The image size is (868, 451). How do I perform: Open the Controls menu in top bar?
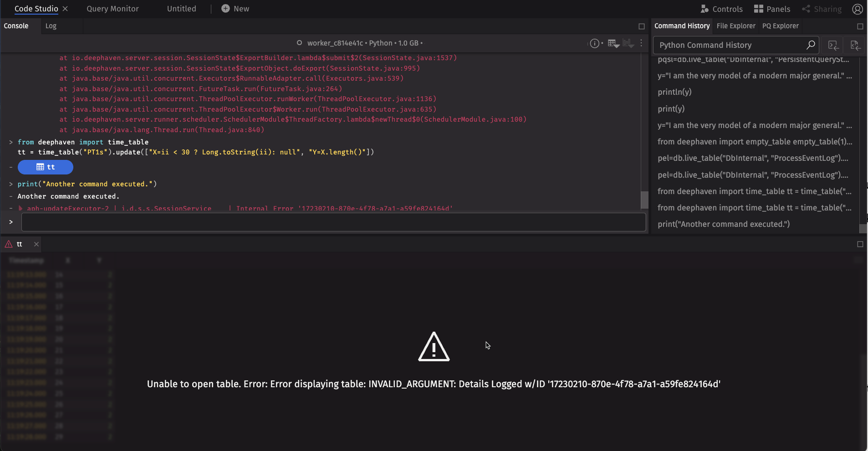(x=721, y=9)
